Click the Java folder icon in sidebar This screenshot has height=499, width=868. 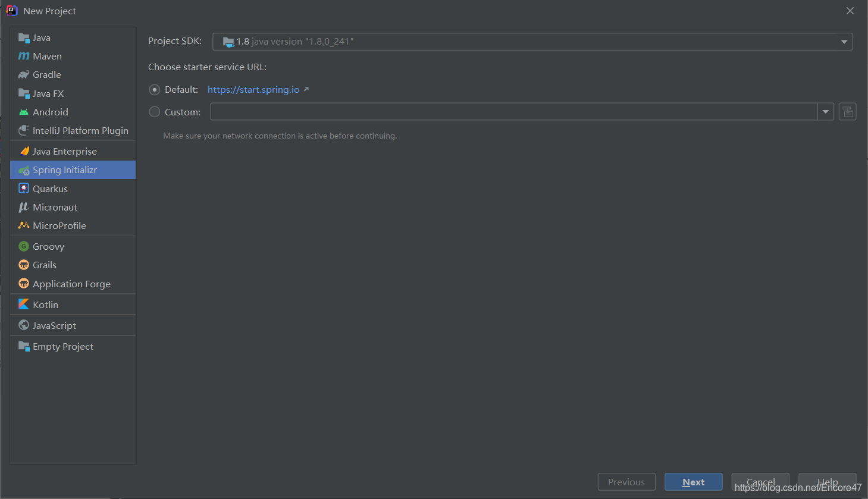[24, 38]
